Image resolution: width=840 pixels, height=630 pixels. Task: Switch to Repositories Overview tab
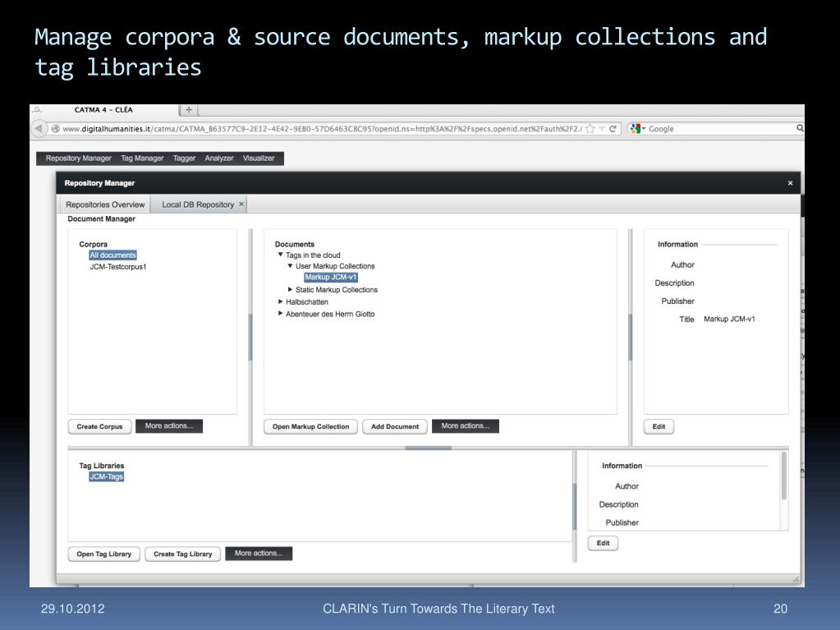[x=105, y=205]
